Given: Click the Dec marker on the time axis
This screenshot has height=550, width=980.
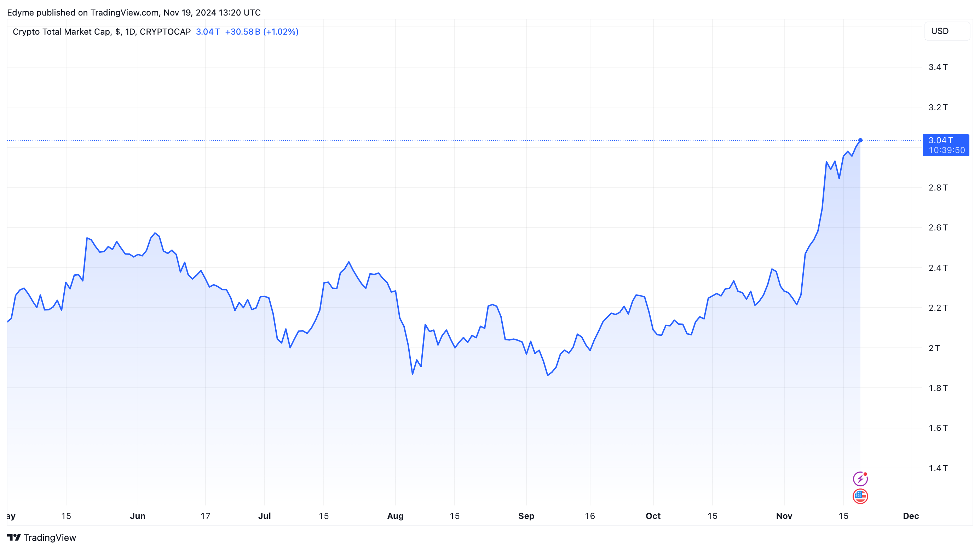Looking at the screenshot, I should [910, 516].
